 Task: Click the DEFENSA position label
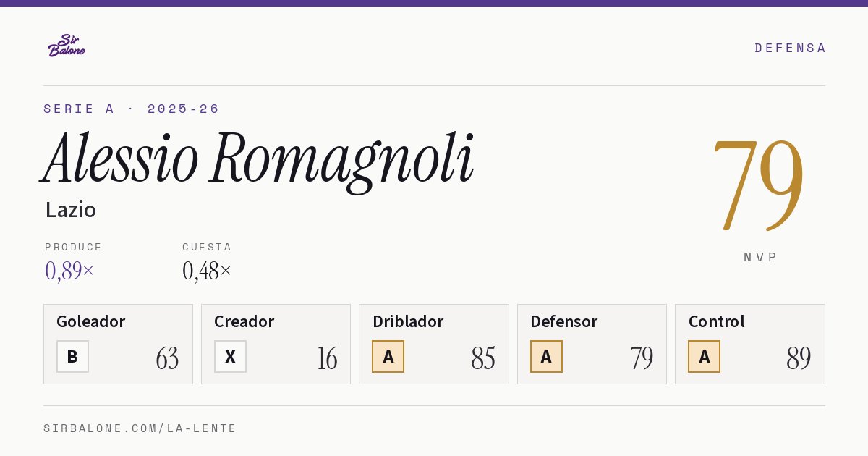click(790, 48)
